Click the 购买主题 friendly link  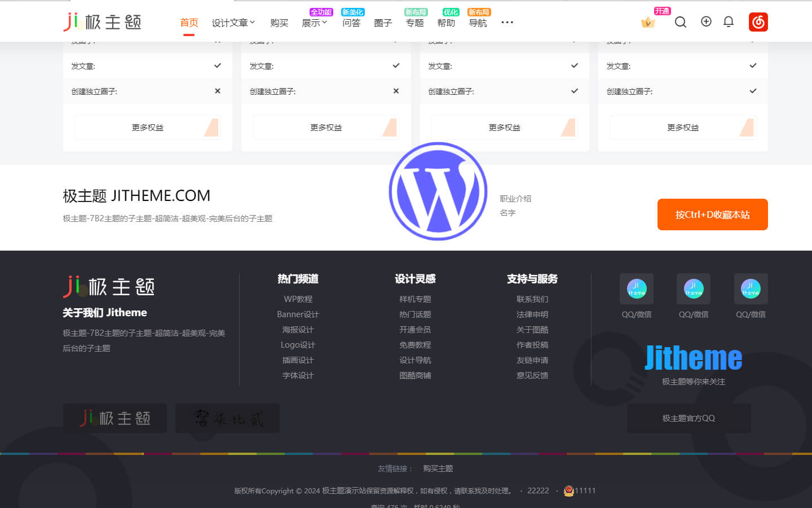[438, 468]
